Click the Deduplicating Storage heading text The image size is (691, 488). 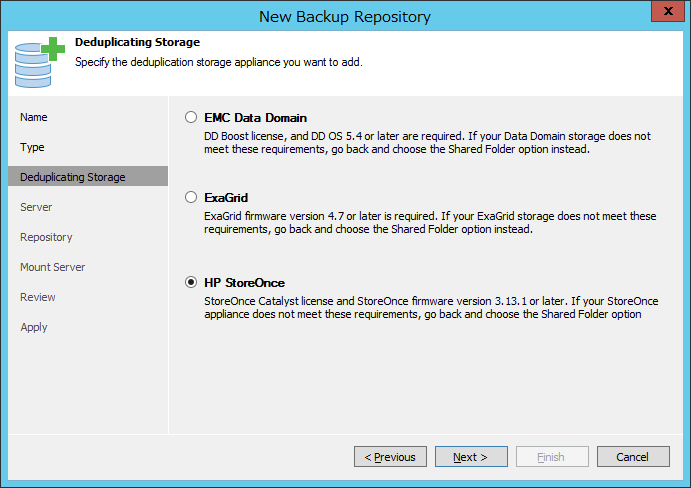pos(137,42)
